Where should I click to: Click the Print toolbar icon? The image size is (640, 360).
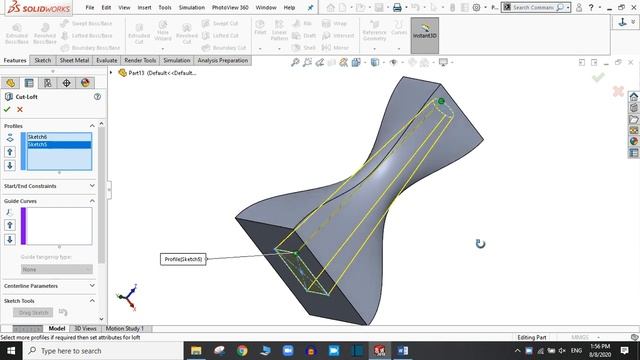pyautogui.click(x=397, y=7)
